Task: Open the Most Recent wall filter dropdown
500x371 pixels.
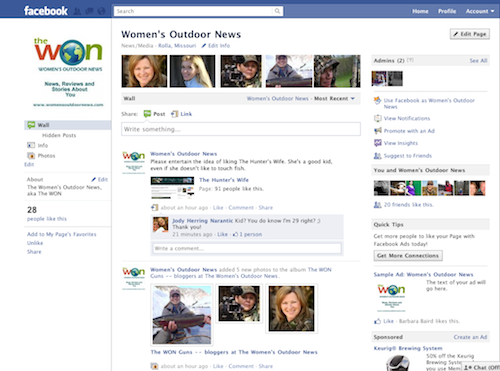Action: pyautogui.click(x=334, y=99)
